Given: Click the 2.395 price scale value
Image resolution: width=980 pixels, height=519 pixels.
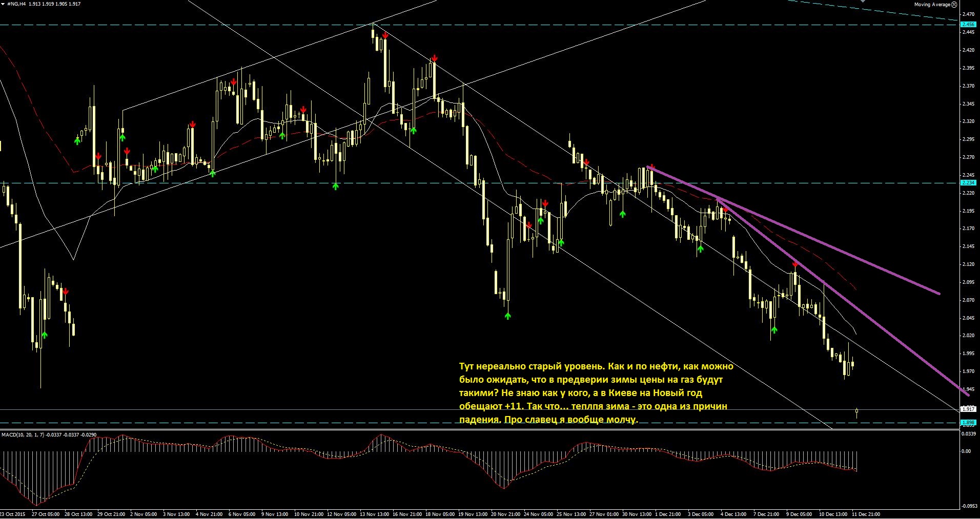Looking at the screenshot, I should [x=968, y=68].
